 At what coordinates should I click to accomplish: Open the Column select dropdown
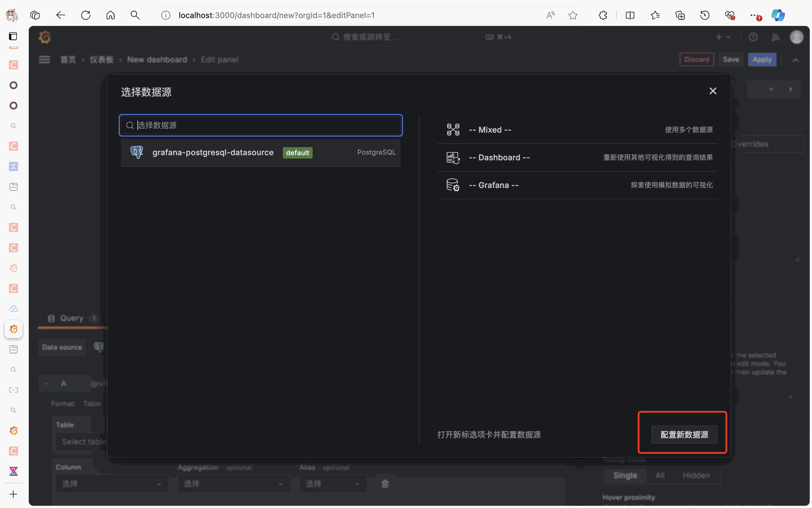coord(112,484)
